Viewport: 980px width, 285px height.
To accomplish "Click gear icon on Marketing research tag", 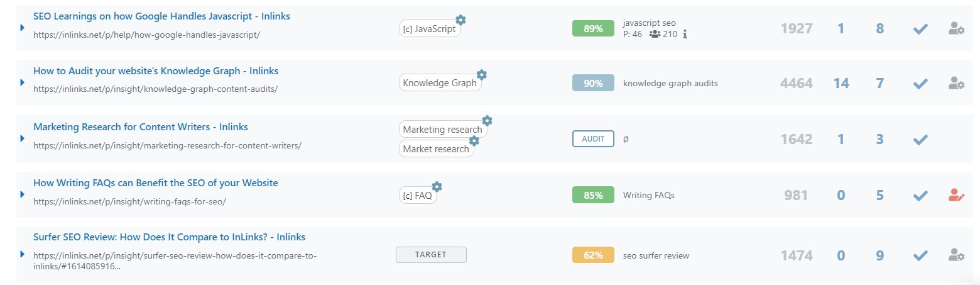I will 487,120.
